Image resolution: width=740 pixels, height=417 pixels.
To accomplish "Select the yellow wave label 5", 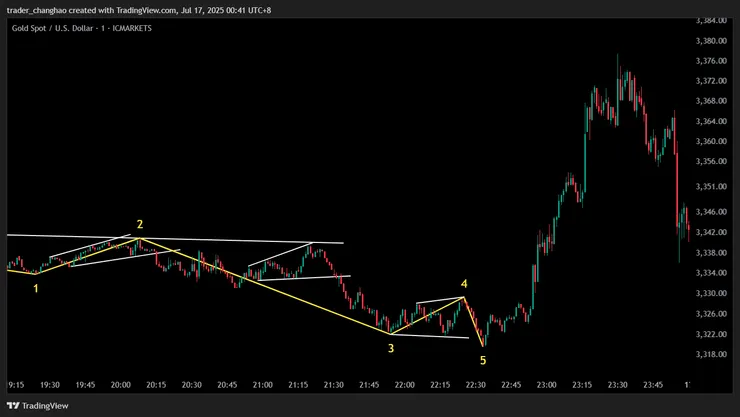I will tap(483, 361).
